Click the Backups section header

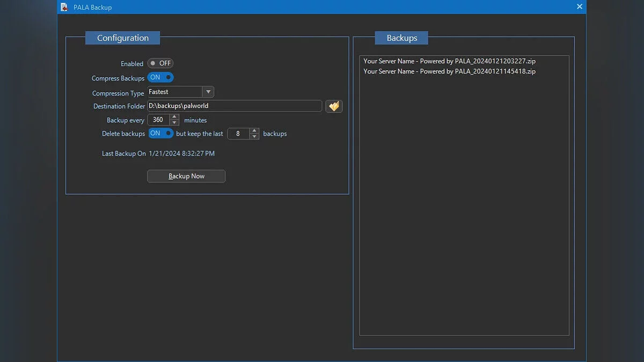401,38
